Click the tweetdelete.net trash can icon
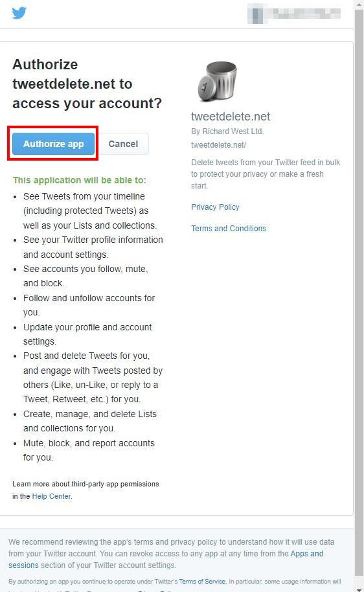The width and height of the screenshot is (364, 592). [218, 81]
